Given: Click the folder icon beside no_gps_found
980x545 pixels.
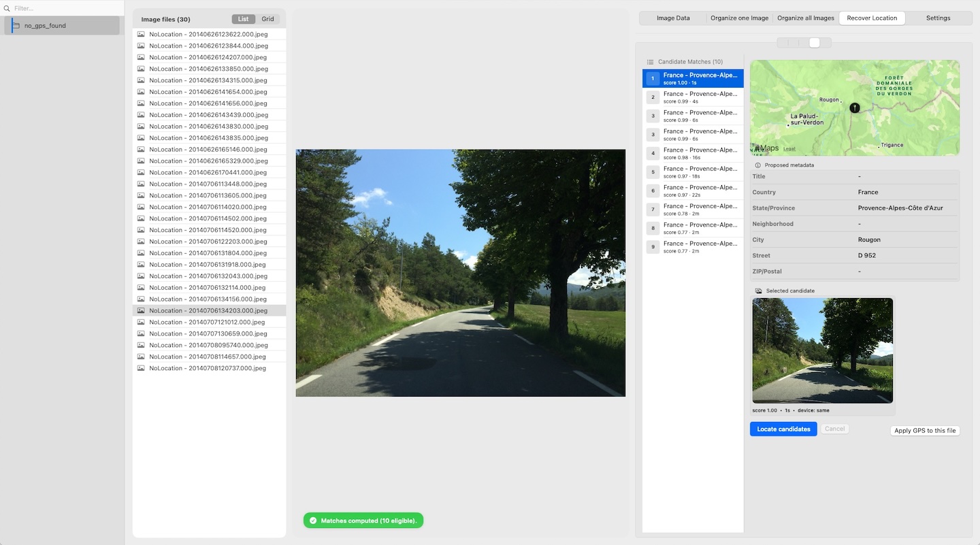Looking at the screenshot, I should click(16, 26).
